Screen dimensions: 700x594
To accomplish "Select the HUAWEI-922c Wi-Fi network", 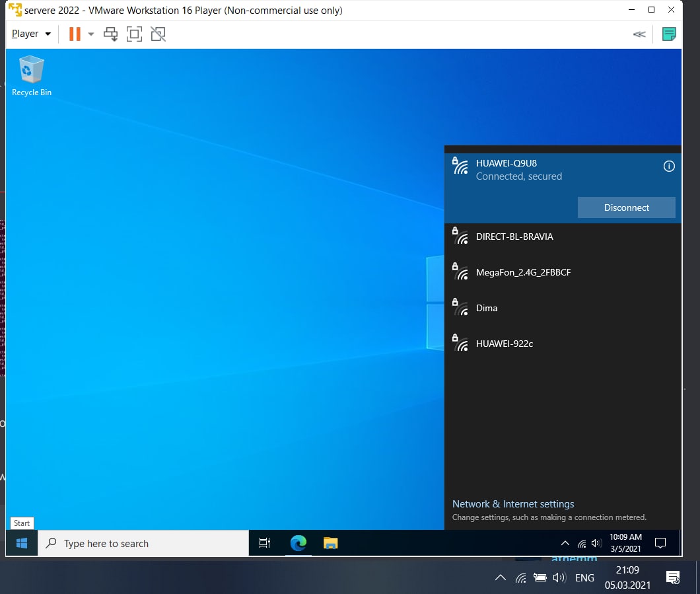I will pos(563,344).
